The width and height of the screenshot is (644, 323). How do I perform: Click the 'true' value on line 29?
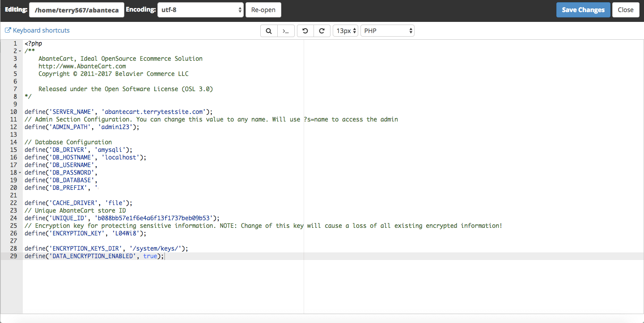(x=150, y=256)
